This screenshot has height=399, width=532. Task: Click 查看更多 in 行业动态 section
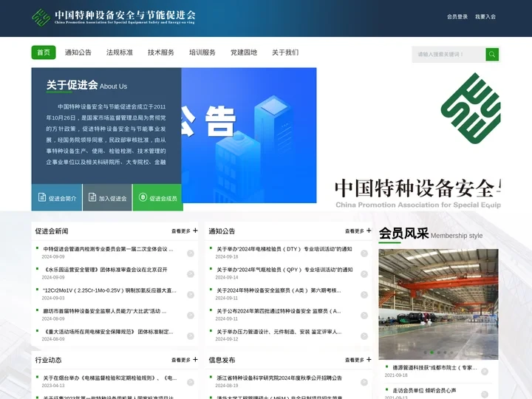181,360
